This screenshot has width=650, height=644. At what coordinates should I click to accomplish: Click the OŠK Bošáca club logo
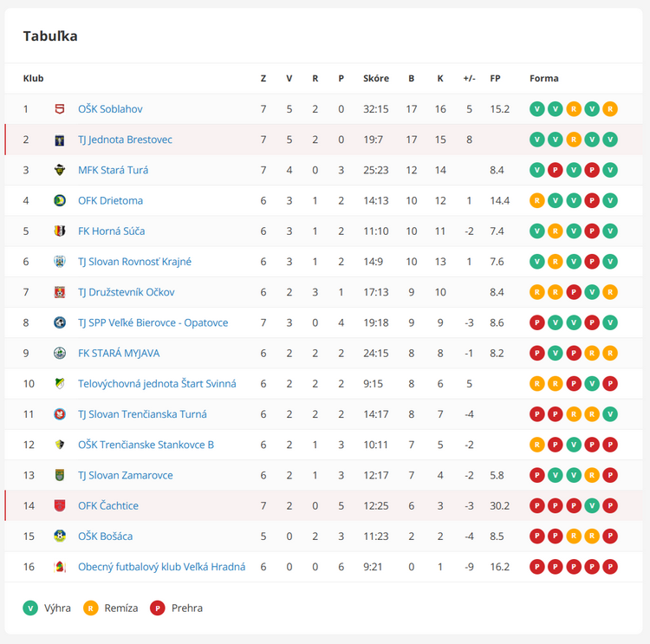[x=59, y=537]
